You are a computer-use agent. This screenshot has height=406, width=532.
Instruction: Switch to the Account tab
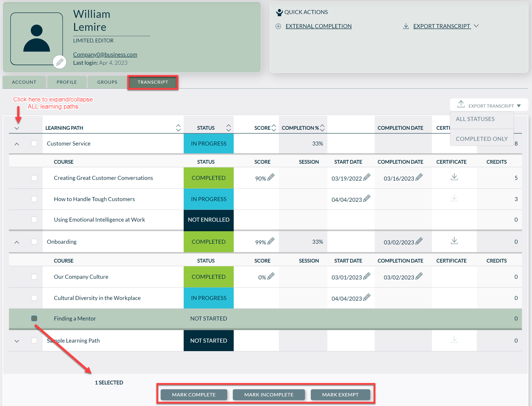(x=24, y=82)
